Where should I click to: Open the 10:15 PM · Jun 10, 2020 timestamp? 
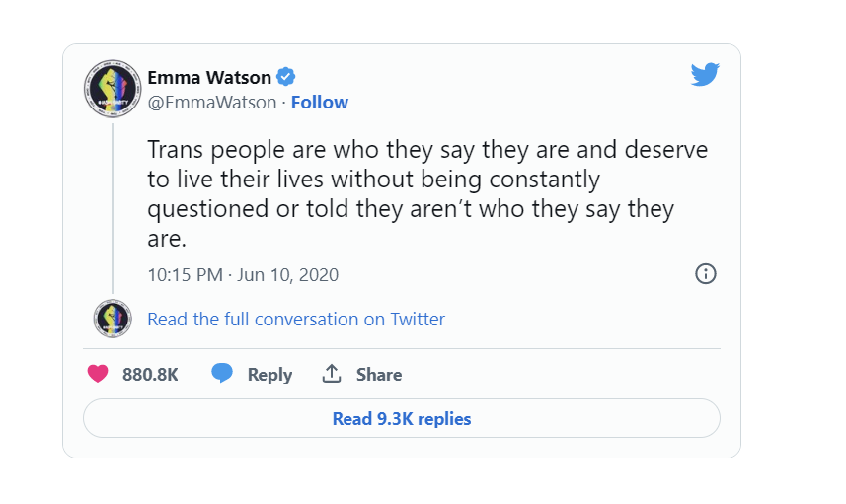[243, 275]
